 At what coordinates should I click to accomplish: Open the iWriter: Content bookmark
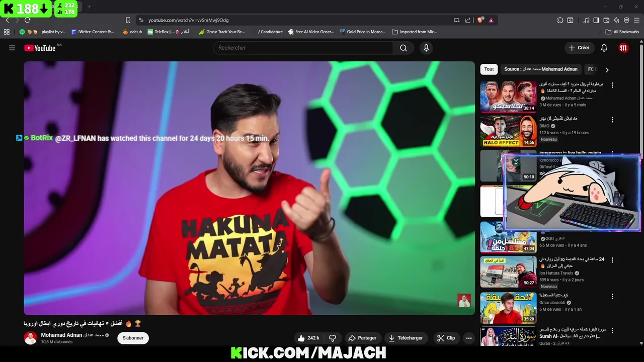pyautogui.click(x=93, y=32)
